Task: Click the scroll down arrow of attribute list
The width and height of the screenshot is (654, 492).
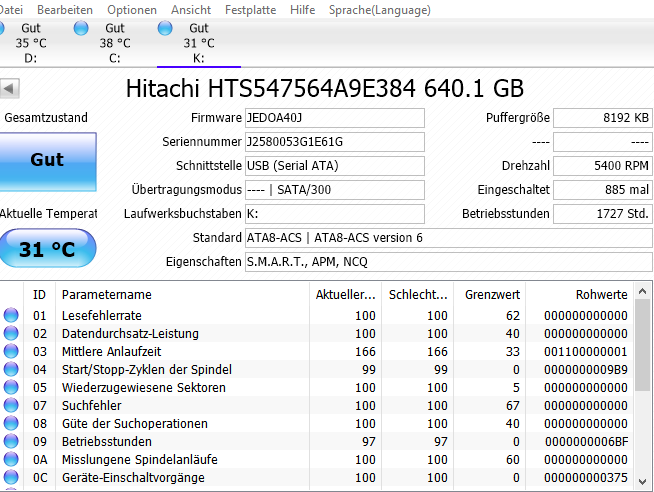Action: 642,482
